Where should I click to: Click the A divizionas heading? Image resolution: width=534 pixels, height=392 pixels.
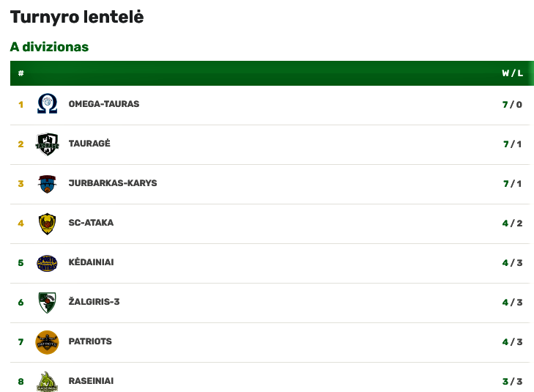click(49, 47)
